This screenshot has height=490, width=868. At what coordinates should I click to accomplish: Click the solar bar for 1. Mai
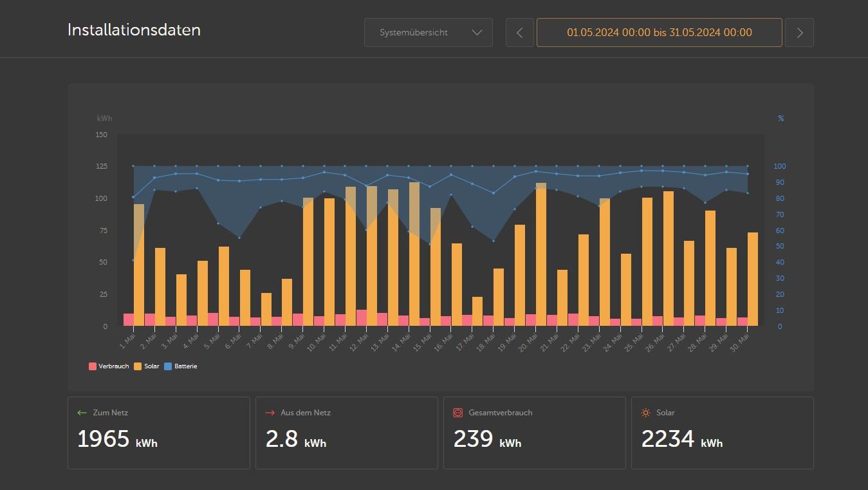point(139,265)
